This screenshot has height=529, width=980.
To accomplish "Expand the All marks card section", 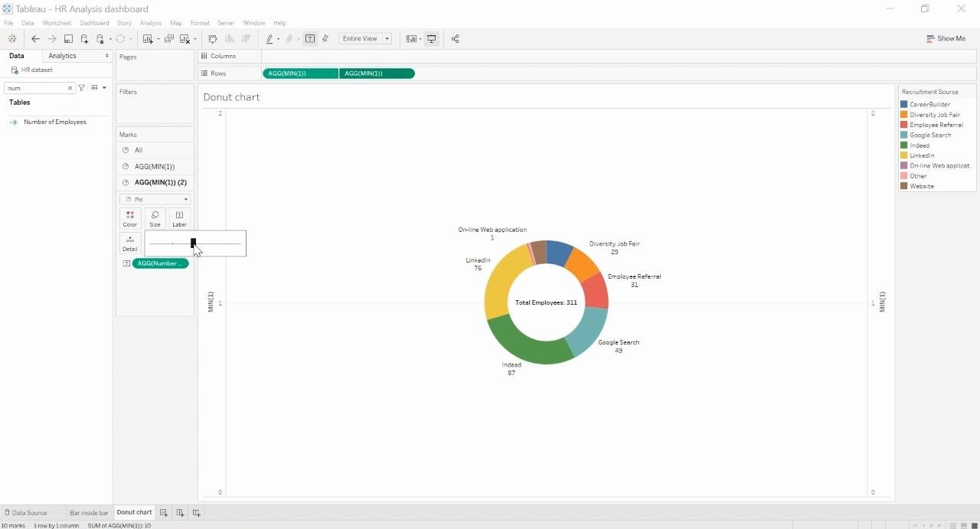I will coord(155,150).
